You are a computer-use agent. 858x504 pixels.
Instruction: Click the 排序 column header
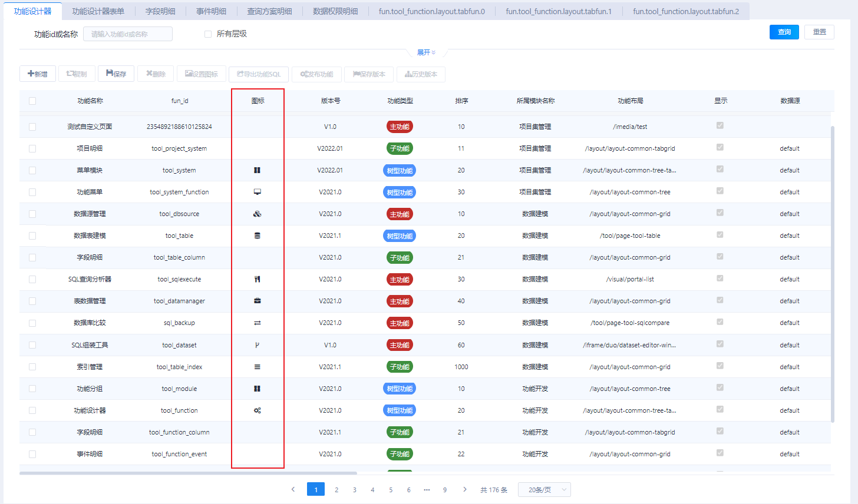click(x=461, y=101)
